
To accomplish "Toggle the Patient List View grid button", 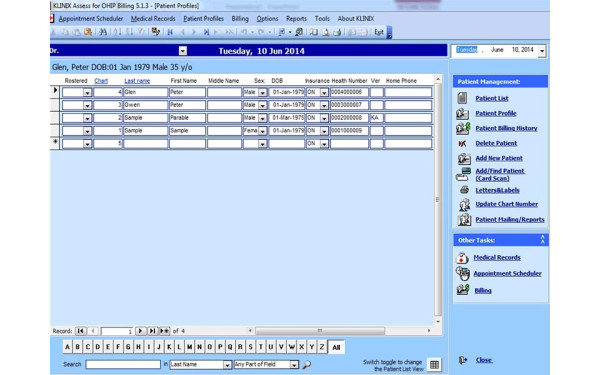I will click(434, 365).
